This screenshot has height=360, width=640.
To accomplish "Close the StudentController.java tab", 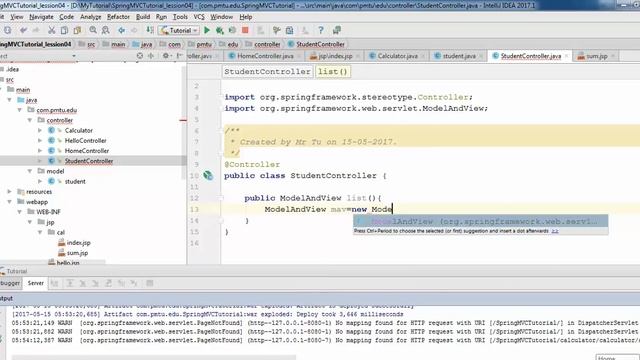I will tap(567, 56).
